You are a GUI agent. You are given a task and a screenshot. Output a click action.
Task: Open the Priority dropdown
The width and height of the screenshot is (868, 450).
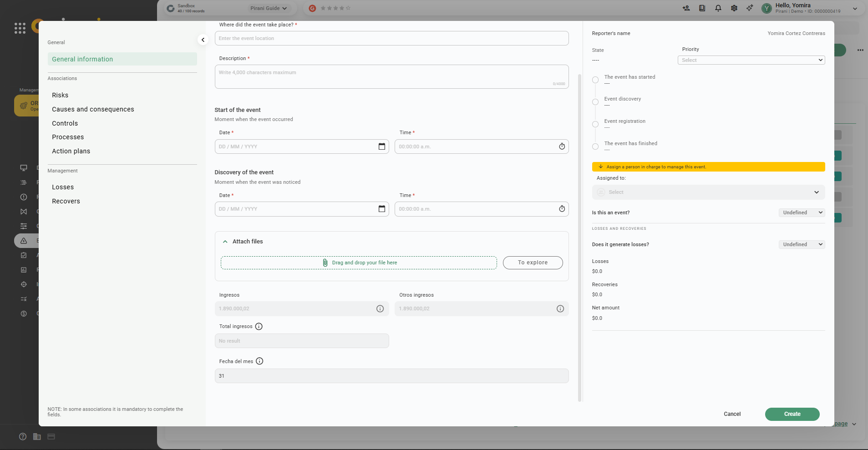(x=751, y=60)
